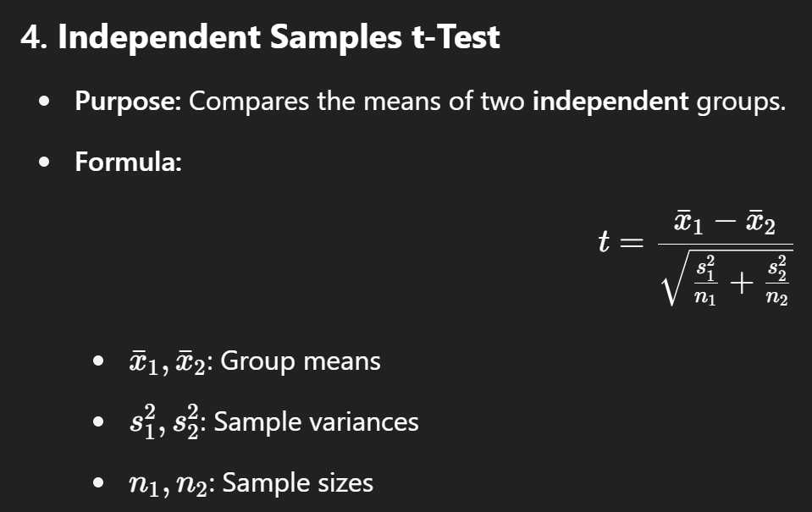Click the bold "Purpose:" label
The image size is (812, 512).
click(128, 102)
